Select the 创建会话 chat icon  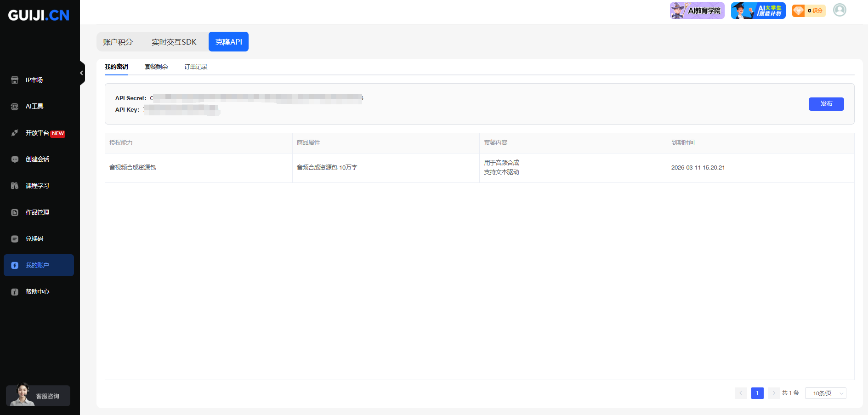(x=15, y=159)
